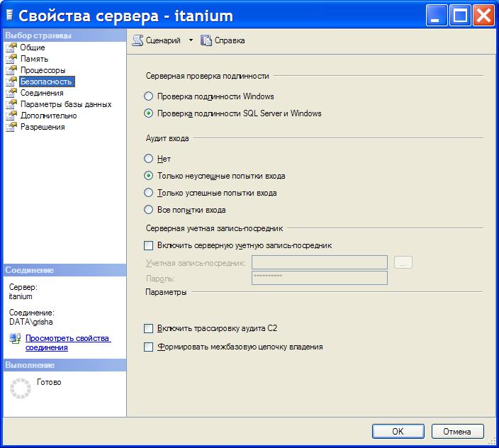The height and width of the screenshot is (448, 499).
Task: Click the OK button
Action: click(x=398, y=432)
